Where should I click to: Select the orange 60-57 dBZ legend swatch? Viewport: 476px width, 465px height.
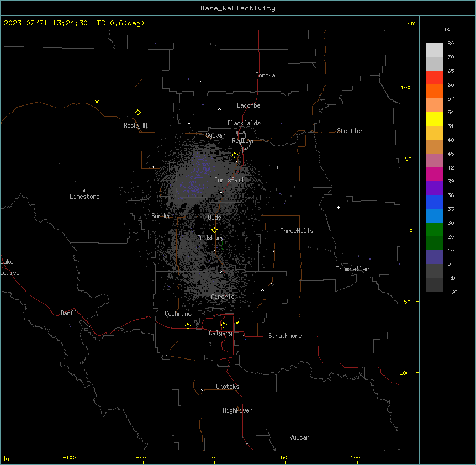pyautogui.click(x=434, y=91)
